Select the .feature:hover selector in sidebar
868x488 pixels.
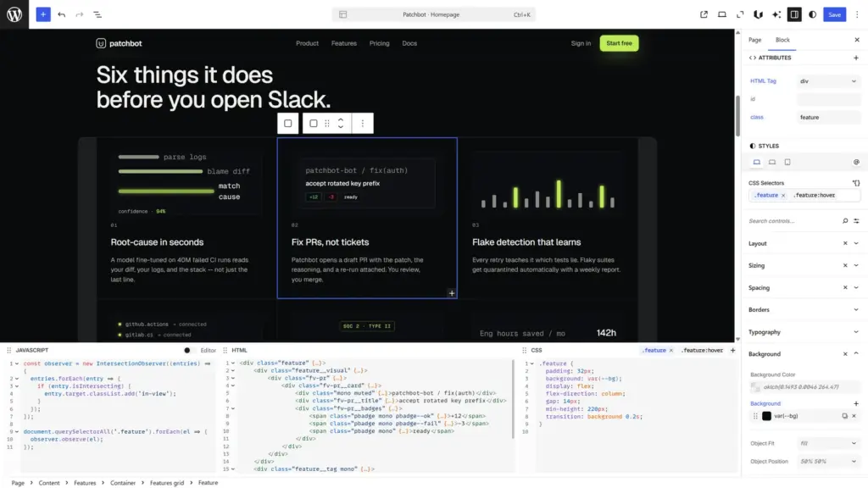coord(815,196)
